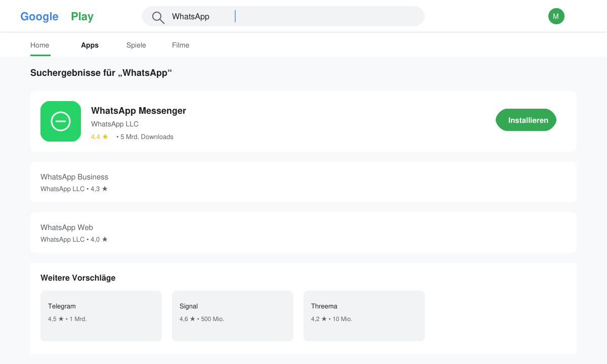Go to Google Play logo homepage
The width and height of the screenshot is (607, 364).
tap(57, 17)
